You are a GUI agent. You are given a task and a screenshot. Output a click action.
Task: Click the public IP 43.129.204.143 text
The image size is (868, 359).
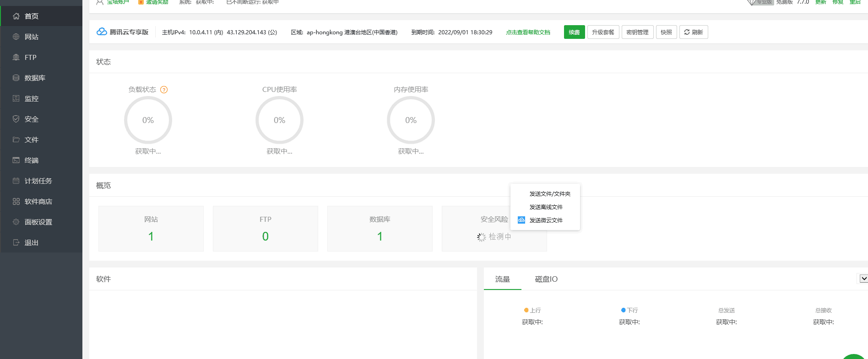pyautogui.click(x=246, y=32)
